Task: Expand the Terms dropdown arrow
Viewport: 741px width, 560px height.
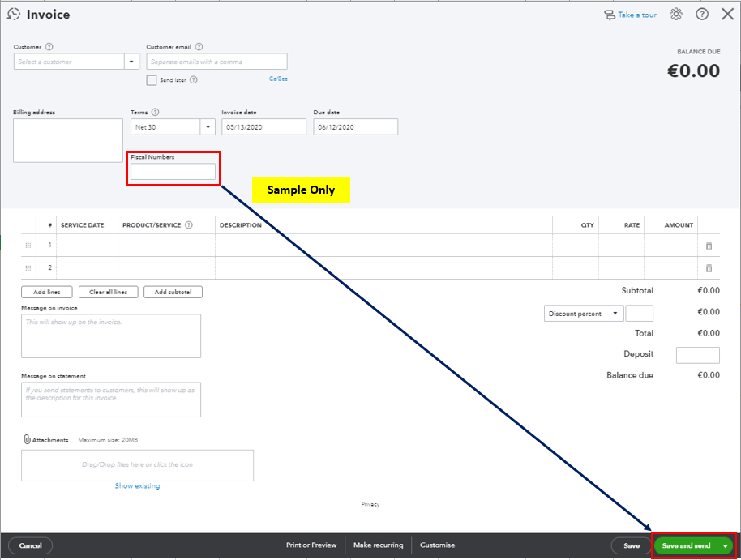Action: click(208, 126)
